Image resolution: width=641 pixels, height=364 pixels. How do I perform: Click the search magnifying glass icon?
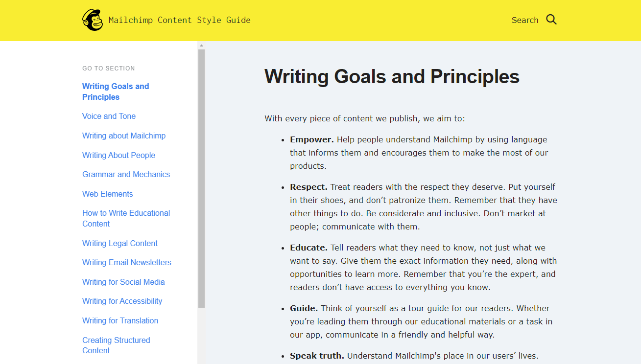coord(551,20)
